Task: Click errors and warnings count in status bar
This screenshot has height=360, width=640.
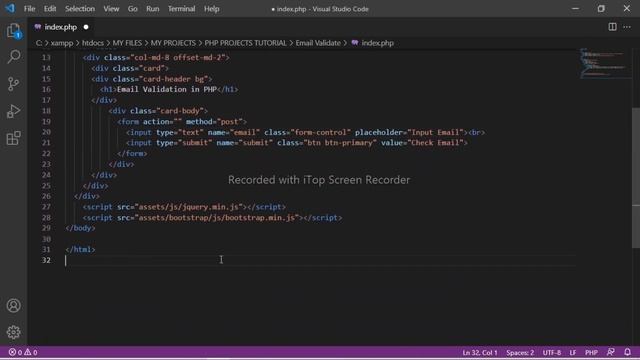Action: (x=23, y=352)
